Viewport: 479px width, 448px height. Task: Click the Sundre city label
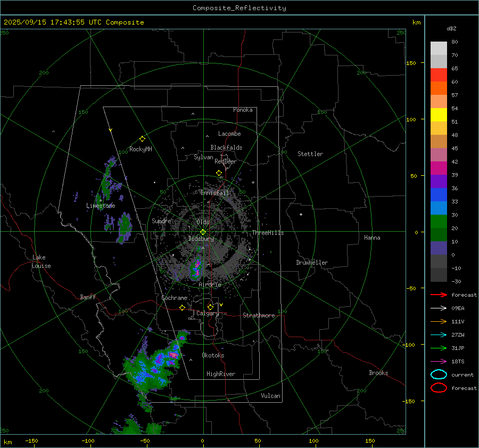161,221
